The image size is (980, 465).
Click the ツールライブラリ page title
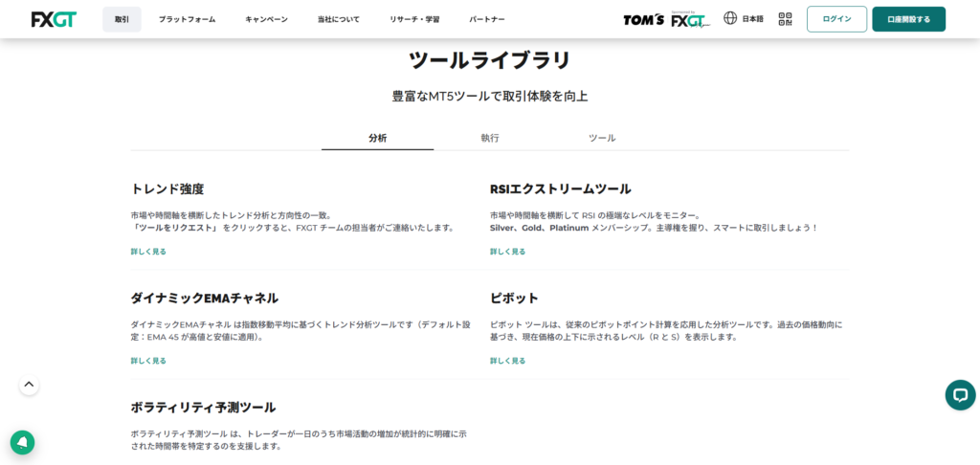(x=490, y=60)
